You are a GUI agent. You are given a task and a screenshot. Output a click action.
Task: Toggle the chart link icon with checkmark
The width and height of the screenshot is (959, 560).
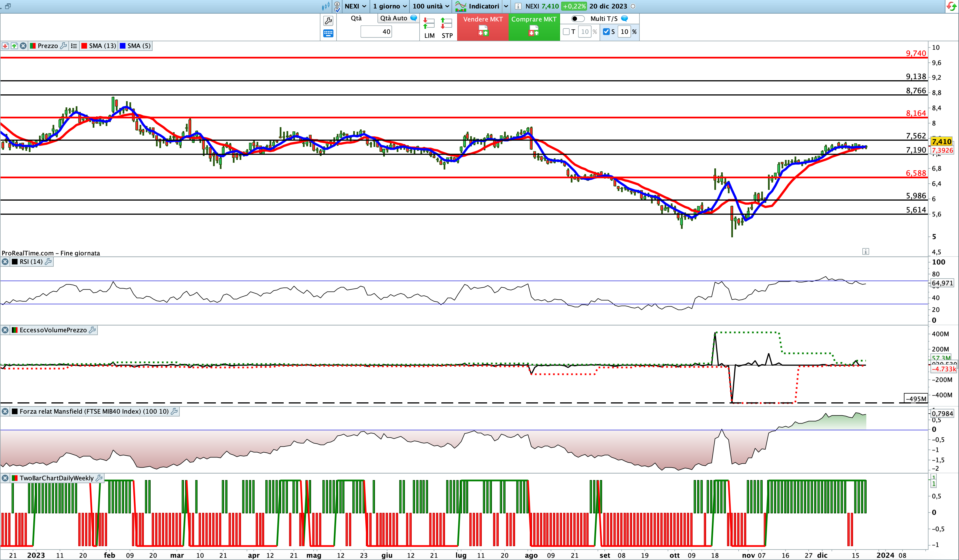337,6
